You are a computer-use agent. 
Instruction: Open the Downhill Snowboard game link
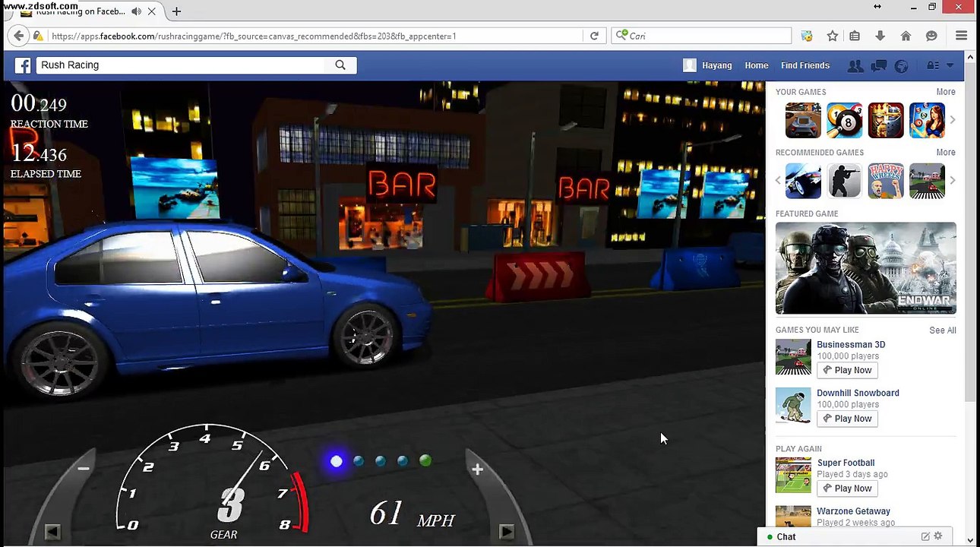pyautogui.click(x=858, y=394)
